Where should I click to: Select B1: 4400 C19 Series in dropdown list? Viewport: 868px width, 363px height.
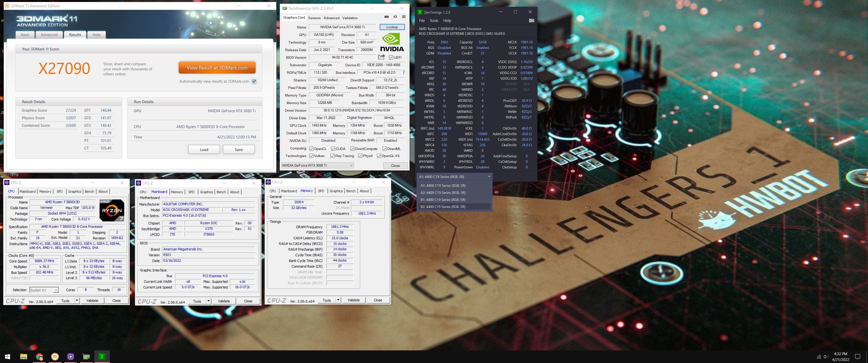pyautogui.click(x=454, y=200)
